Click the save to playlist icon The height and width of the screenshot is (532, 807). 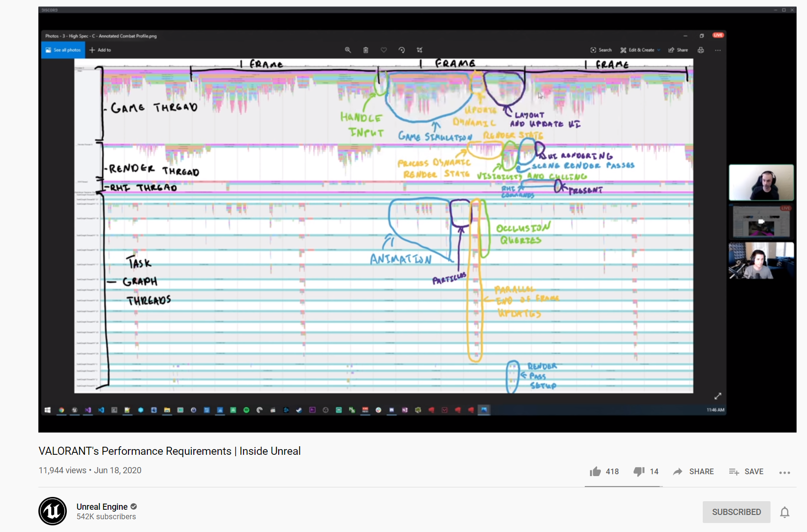[734, 471]
